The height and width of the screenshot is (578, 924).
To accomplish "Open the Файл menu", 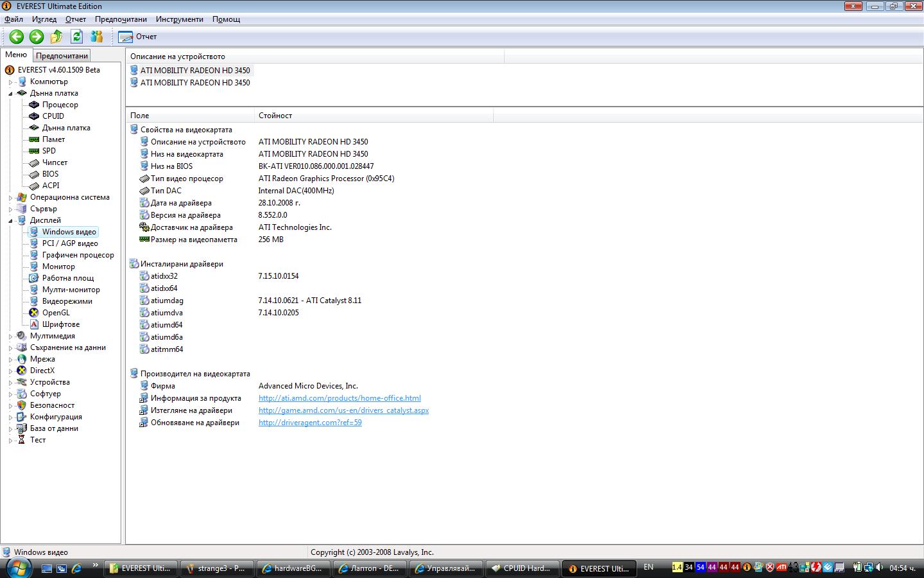I will click(x=13, y=19).
